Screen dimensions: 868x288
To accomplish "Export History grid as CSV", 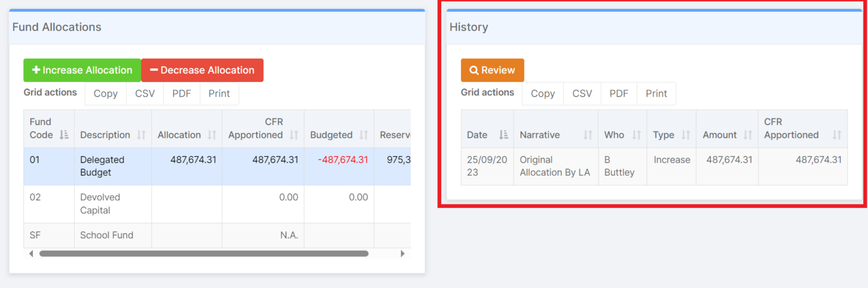I will pos(582,94).
